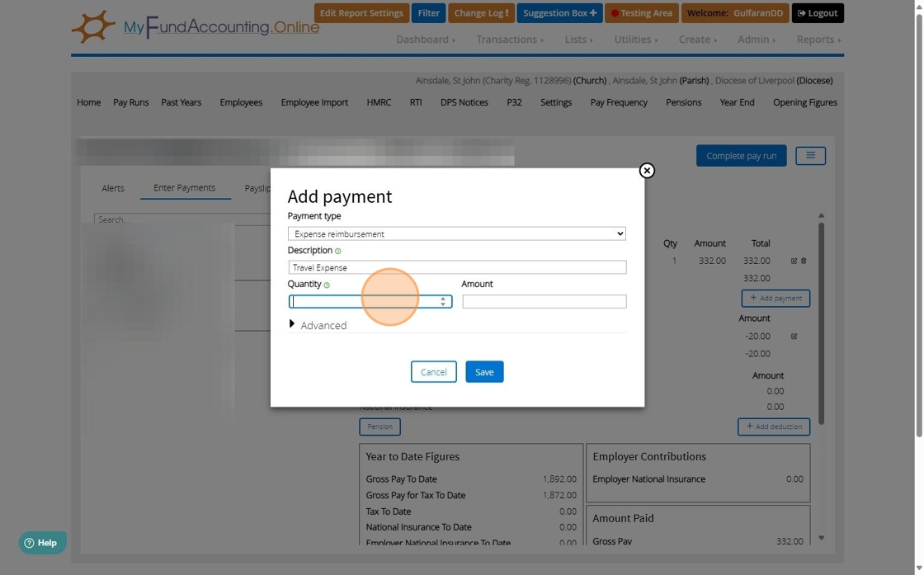924x575 pixels.
Task: Open the Employees page
Action: point(241,102)
